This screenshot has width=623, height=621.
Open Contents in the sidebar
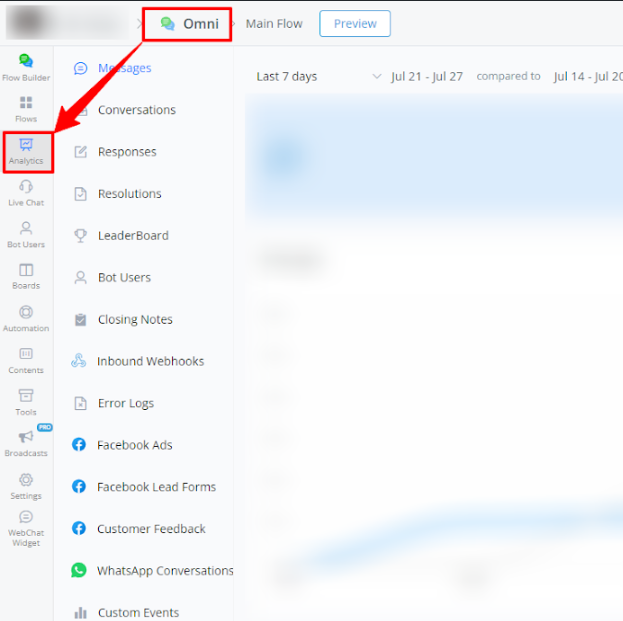tap(26, 360)
